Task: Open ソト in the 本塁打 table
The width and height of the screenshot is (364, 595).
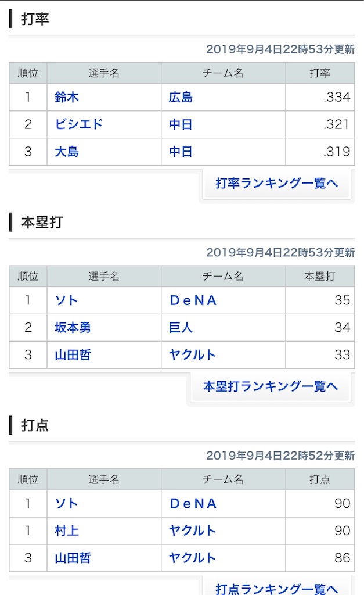Action: (66, 300)
